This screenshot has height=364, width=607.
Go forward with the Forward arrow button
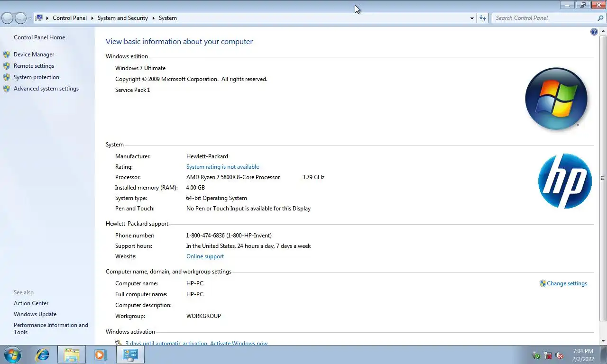coord(20,18)
